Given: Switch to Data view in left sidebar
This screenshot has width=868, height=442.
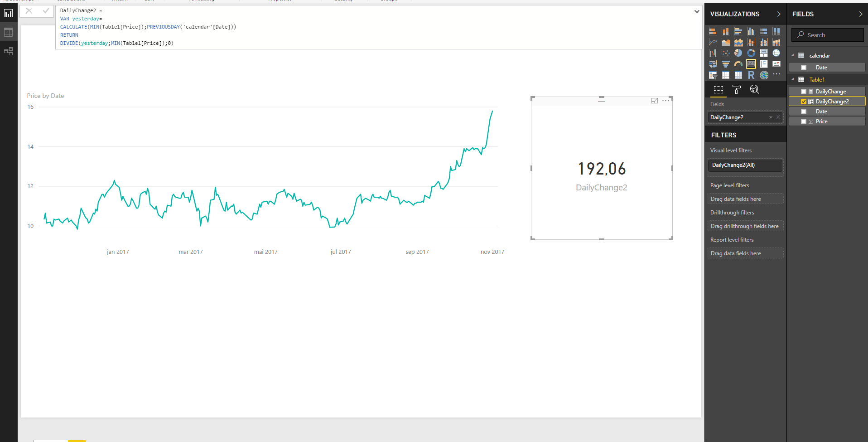Looking at the screenshot, I should point(8,32).
